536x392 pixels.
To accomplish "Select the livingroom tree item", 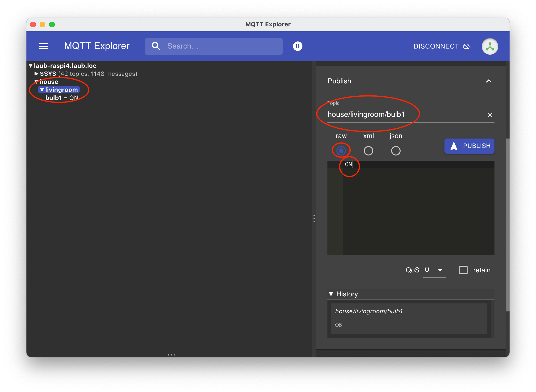I will 61,90.
